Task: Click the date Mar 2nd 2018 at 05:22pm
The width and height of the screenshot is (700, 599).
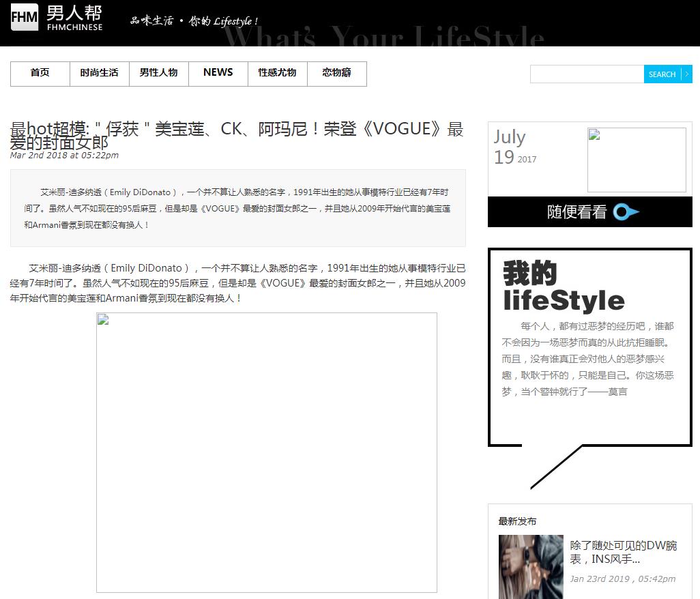Action: (64, 156)
